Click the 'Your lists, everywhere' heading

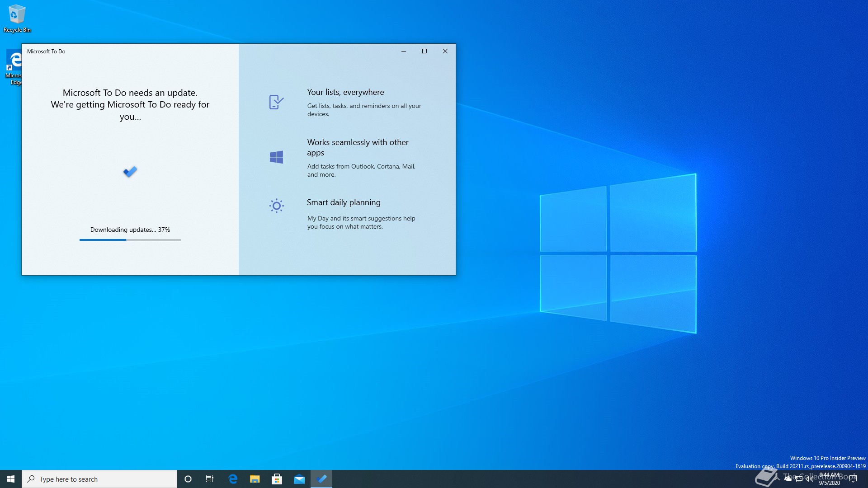pyautogui.click(x=345, y=92)
